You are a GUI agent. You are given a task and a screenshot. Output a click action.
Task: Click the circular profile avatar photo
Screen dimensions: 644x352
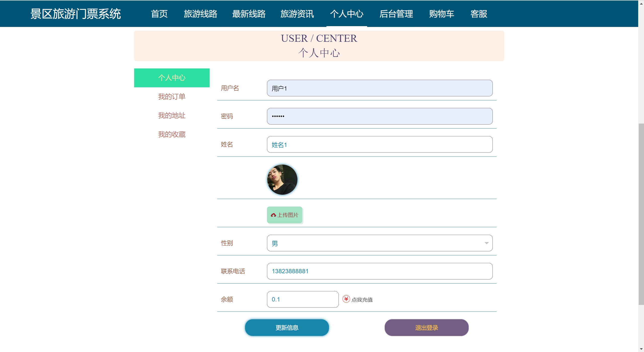coord(282,180)
